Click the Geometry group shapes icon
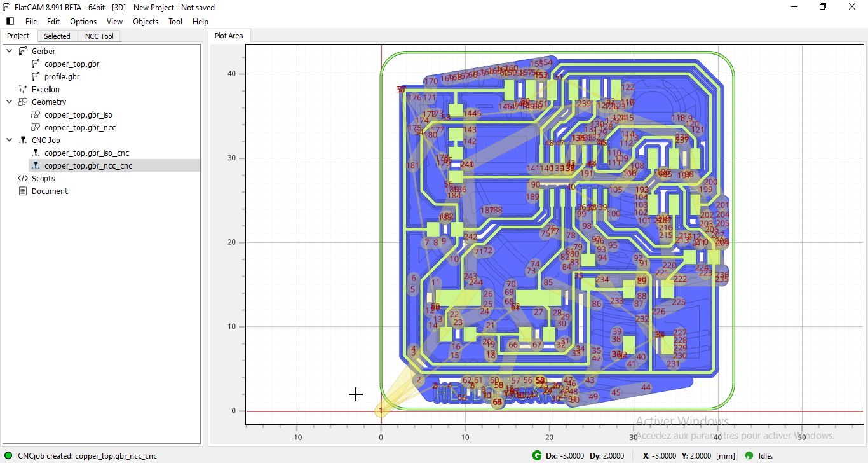Screen dimensions: 868x463 [x=23, y=102]
